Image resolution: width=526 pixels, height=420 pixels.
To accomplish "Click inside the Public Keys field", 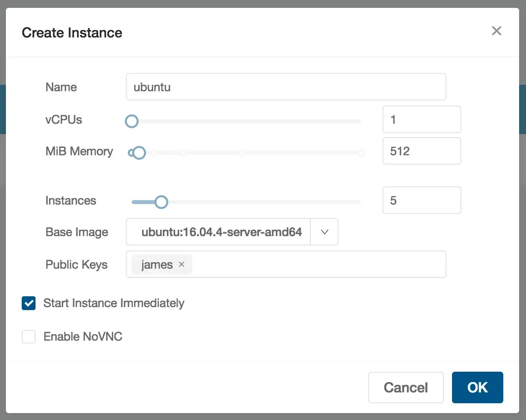I will (x=316, y=265).
